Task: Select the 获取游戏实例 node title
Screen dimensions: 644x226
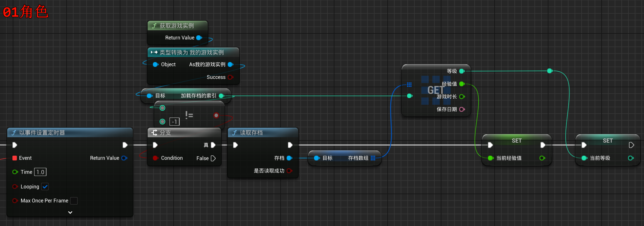Action: (x=176, y=26)
